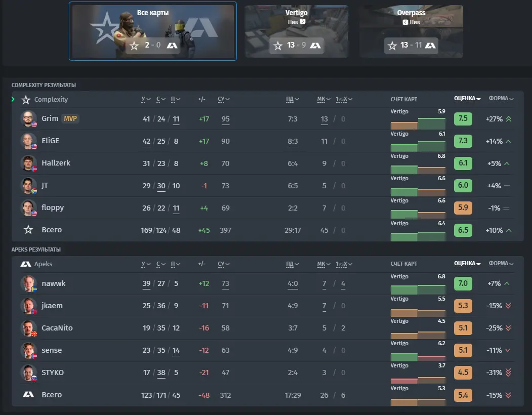Click Grim's double-up form trend arrow
Image resolution: width=532 pixels, height=415 pixels.
pyautogui.click(x=509, y=119)
